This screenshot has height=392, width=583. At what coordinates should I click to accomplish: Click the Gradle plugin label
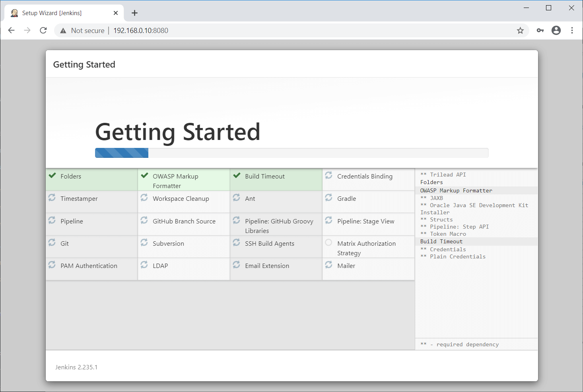pyautogui.click(x=347, y=199)
